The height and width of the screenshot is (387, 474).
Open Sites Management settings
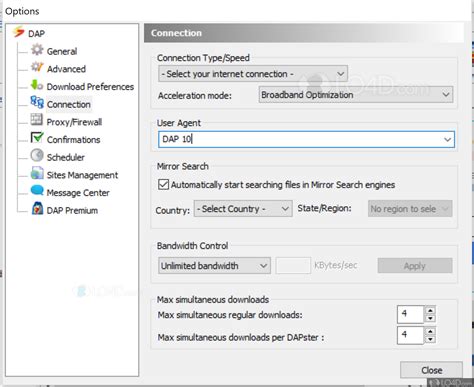pos(82,175)
